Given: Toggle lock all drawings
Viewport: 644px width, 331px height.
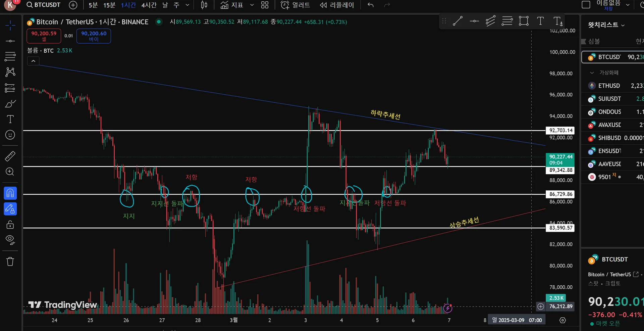Looking at the screenshot, I should tap(10, 224).
